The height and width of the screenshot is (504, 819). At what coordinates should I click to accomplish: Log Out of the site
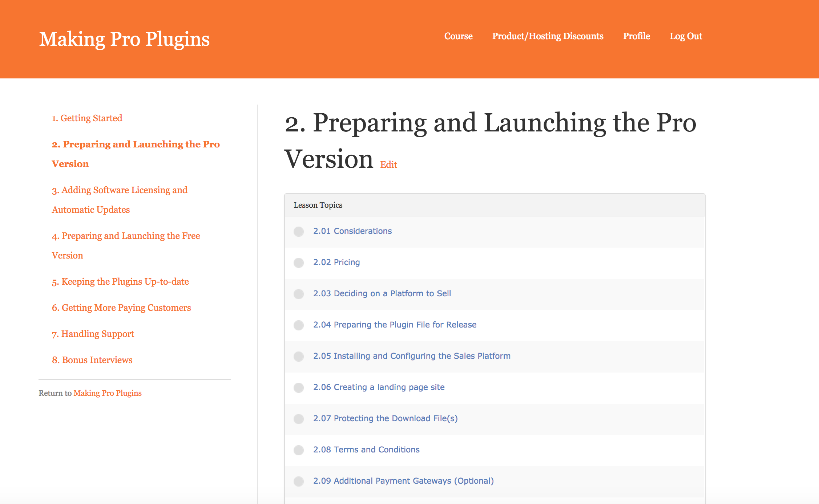click(x=686, y=36)
